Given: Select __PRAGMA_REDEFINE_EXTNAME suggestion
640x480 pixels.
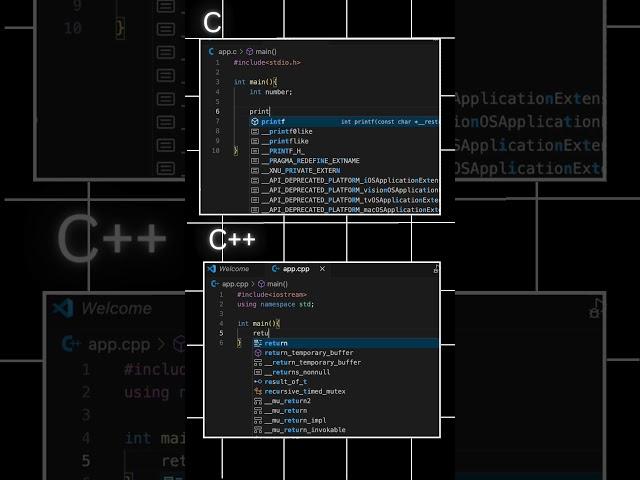Looking at the screenshot, I should 344,161.
